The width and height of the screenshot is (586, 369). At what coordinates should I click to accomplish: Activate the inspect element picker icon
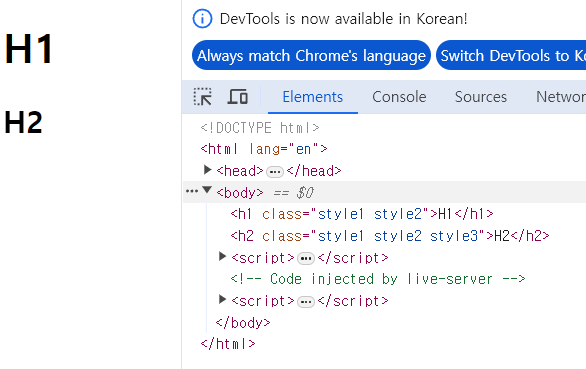pos(203,97)
